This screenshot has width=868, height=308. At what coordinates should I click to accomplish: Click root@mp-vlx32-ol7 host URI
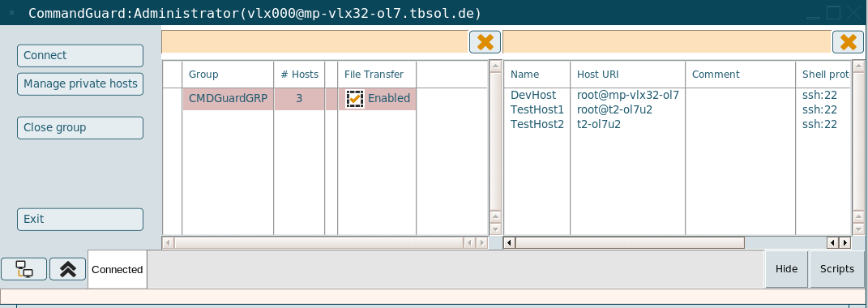(628, 96)
